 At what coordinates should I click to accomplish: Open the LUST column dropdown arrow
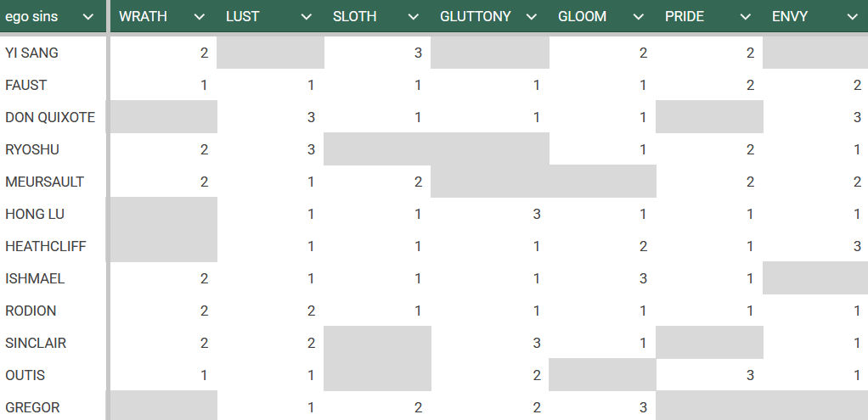(x=306, y=17)
